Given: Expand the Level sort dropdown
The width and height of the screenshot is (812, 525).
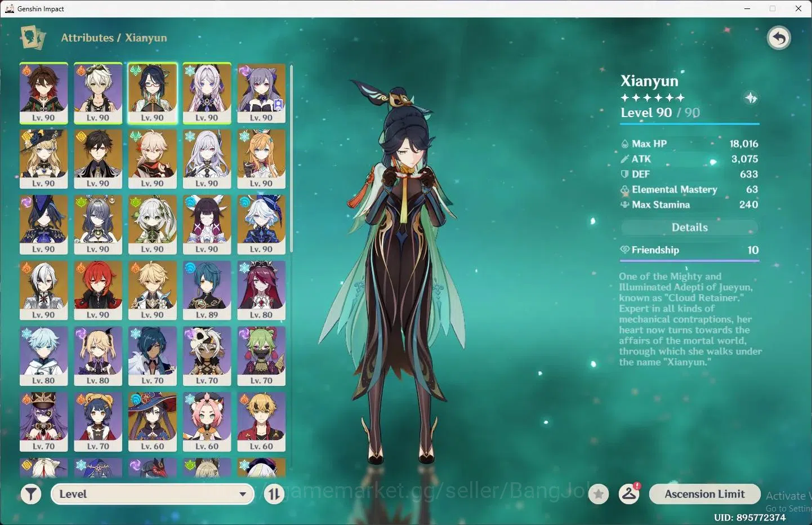Looking at the screenshot, I should (x=152, y=494).
